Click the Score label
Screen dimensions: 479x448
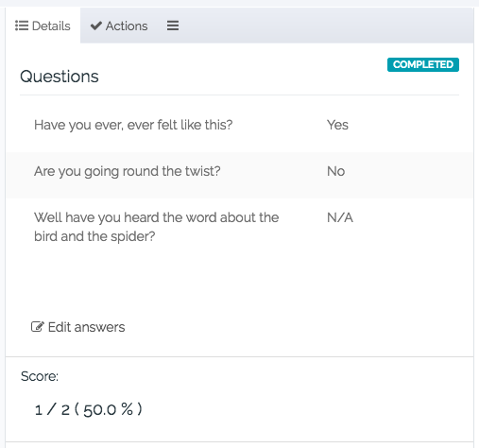click(40, 376)
